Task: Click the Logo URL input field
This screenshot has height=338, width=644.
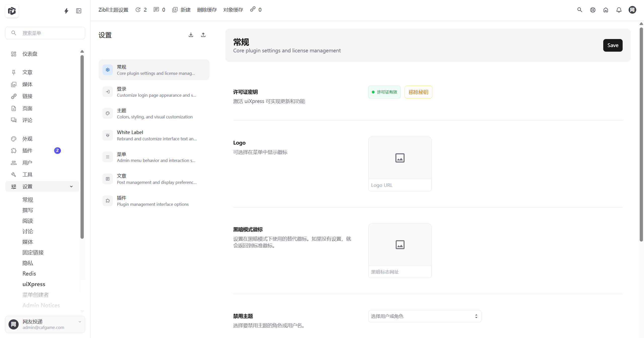Action: tap(400, 185)
